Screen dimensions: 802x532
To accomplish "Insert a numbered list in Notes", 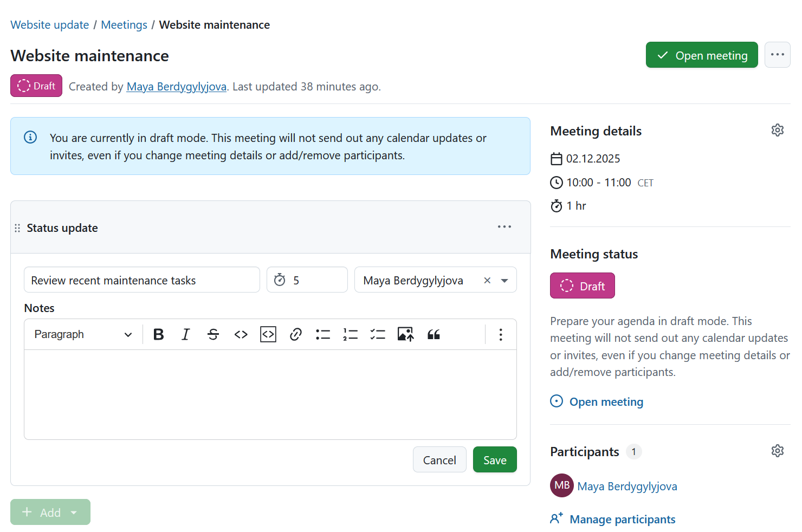I will [x=351, y=334].
